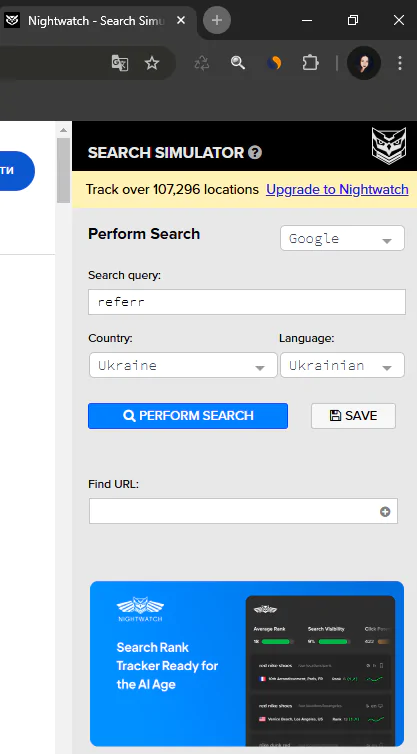Bookmark this page with the star icon
The image size is (417, 754).
pyautogui.click(x=152, y=63)
